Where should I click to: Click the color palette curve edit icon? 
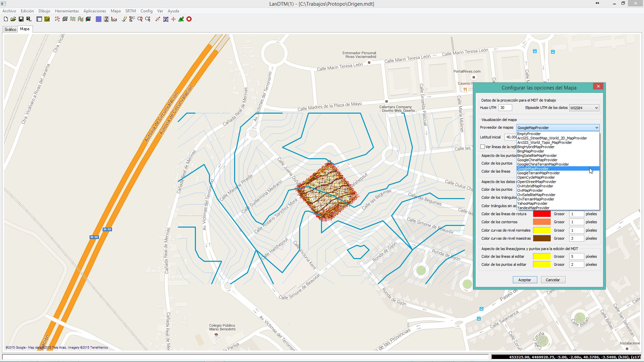(x=132, y=19)
